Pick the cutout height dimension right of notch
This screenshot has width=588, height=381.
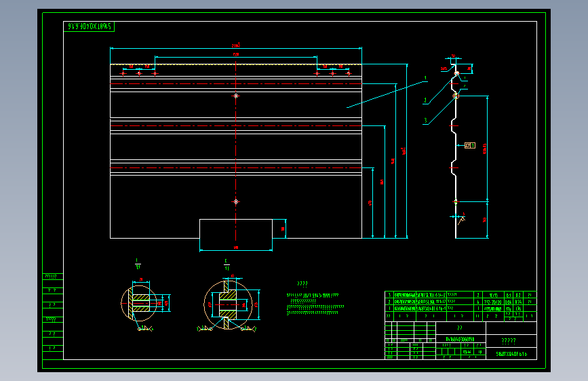pyautogui.click(x=283, y=228)
